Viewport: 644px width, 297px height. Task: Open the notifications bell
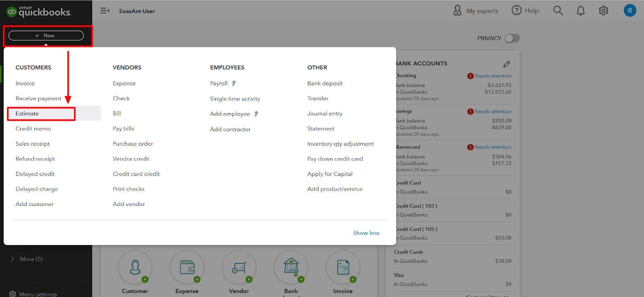click(580, 10)
